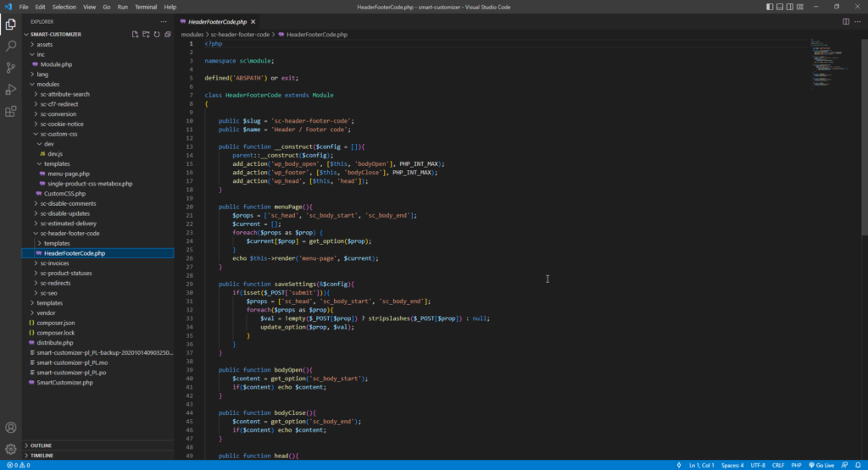Open the Extensions view
Screen dimensions: 868x470
(x=10, y=112)
